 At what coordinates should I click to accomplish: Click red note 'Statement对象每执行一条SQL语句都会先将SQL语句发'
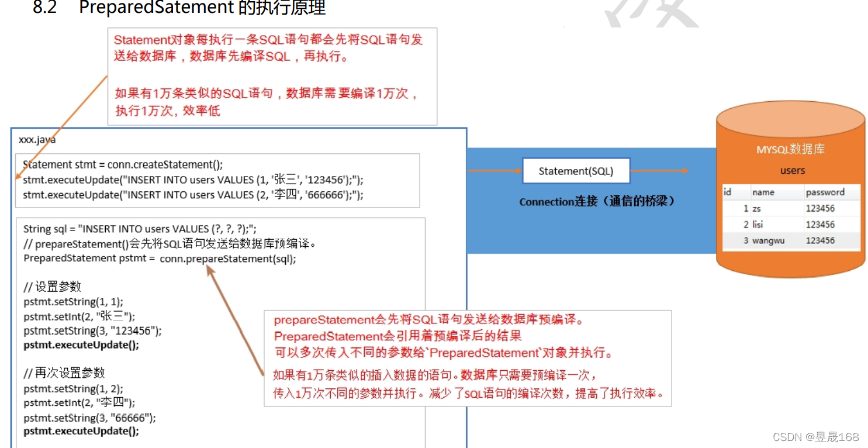pos(268,40)
